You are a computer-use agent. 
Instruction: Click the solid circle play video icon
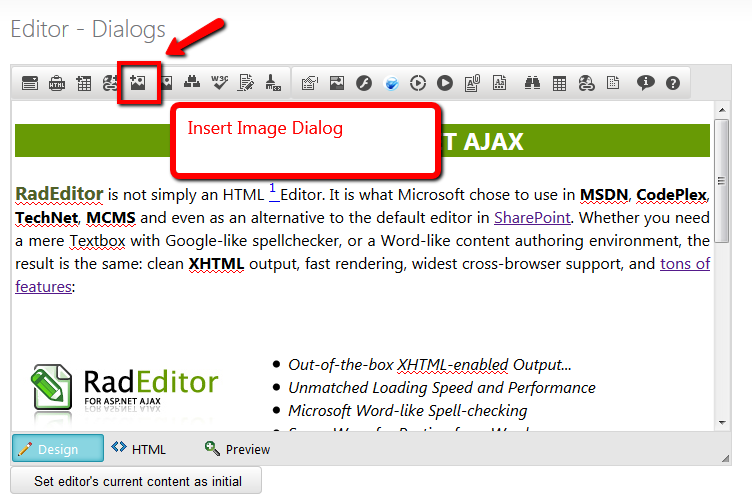445,83
